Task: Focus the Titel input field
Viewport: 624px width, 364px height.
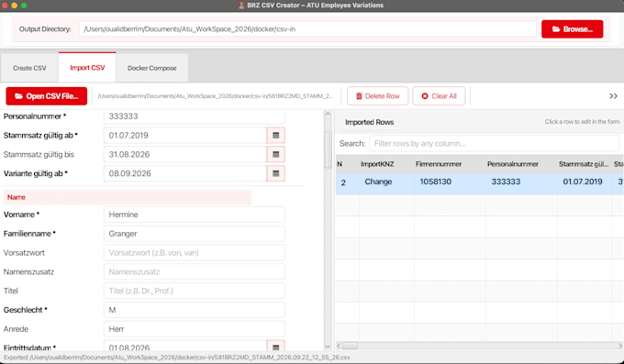Action: tap(195, 291)
